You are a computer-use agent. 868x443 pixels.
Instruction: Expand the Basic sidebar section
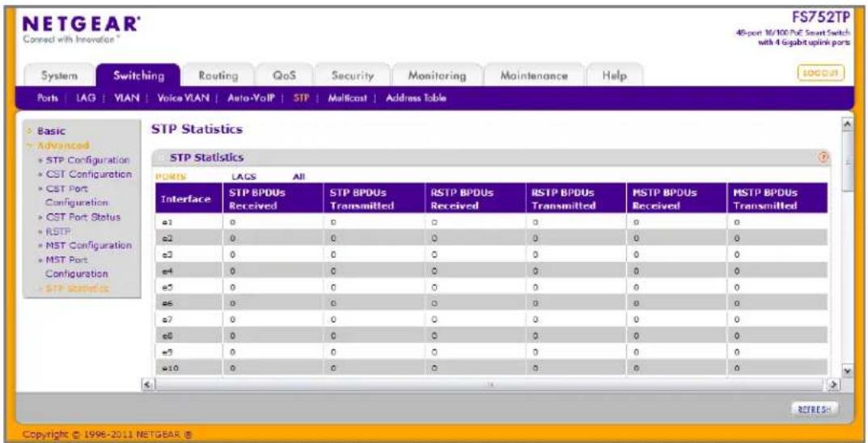click(x=51, y=131)
